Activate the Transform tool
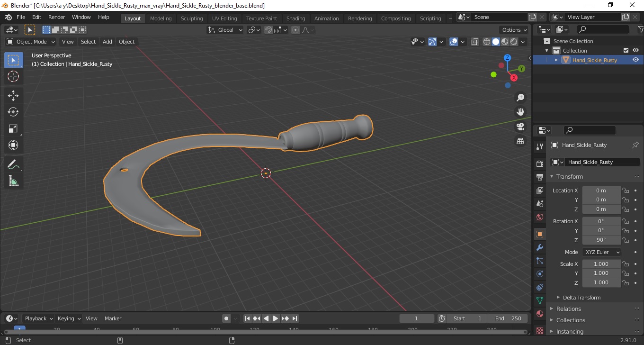 click(x=13, y=145)
